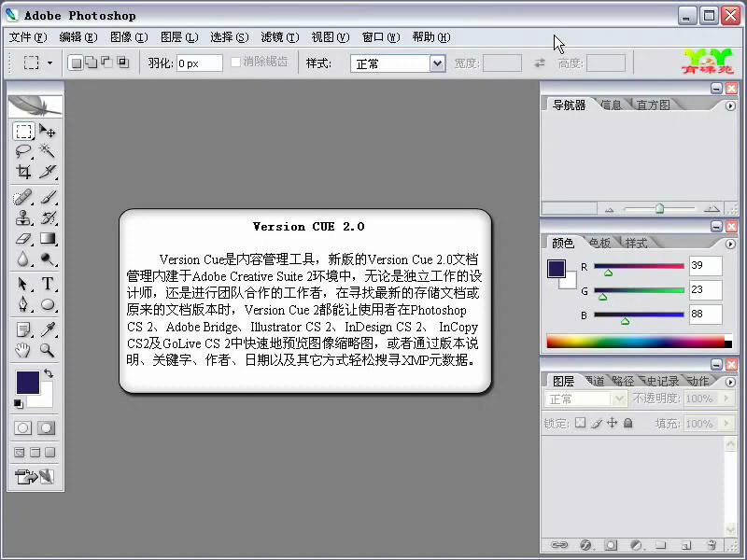Open the 文件 (File) menu
Viewport: 747px width, 560px height.
coord(28,37)
